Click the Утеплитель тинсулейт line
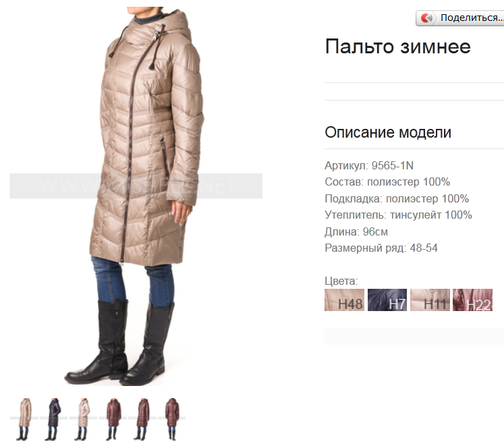Image resolution: width=504 pixels, height=444 pixels. click(x=398, y=215)
